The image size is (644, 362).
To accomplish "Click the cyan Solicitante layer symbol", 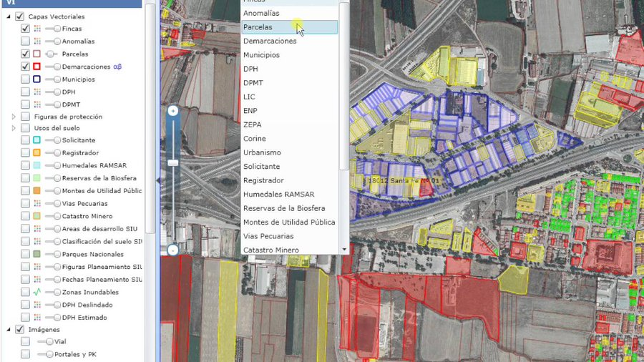I will pos(37,140).
